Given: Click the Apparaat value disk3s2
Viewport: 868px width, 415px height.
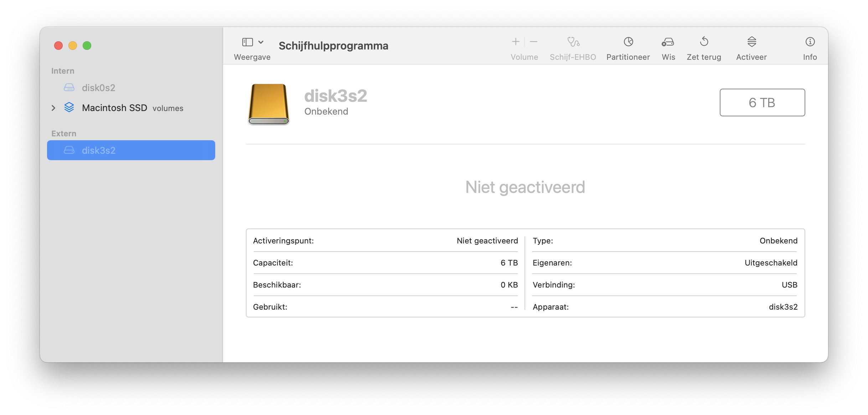Looking at the screenshot, I should pos(783,307).
